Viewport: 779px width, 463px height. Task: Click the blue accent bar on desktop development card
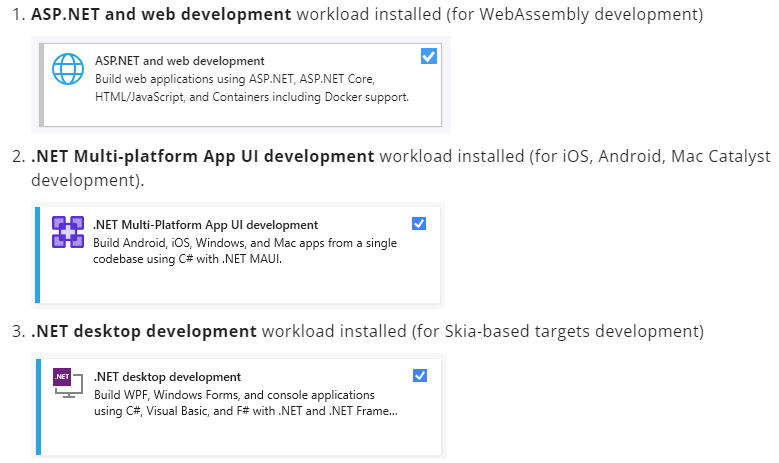click(37, 406)
